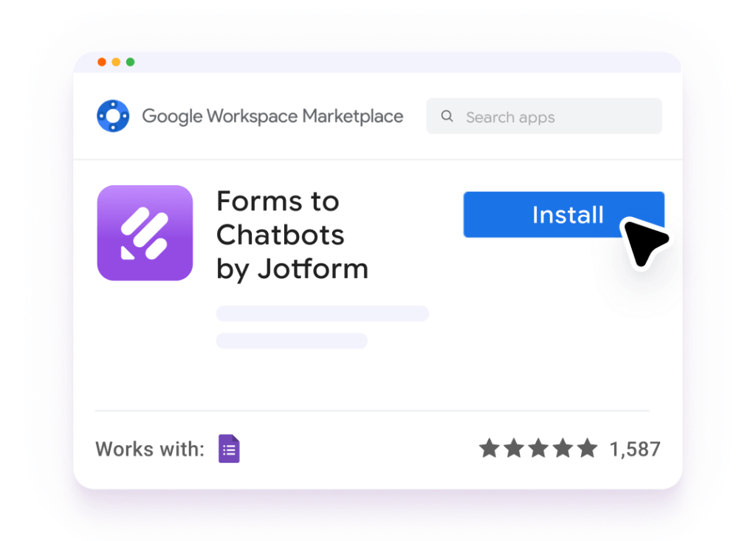756x541 pixels.
Task: Select the third rating star
Action: pyautogui.click(x=540, y=447)
